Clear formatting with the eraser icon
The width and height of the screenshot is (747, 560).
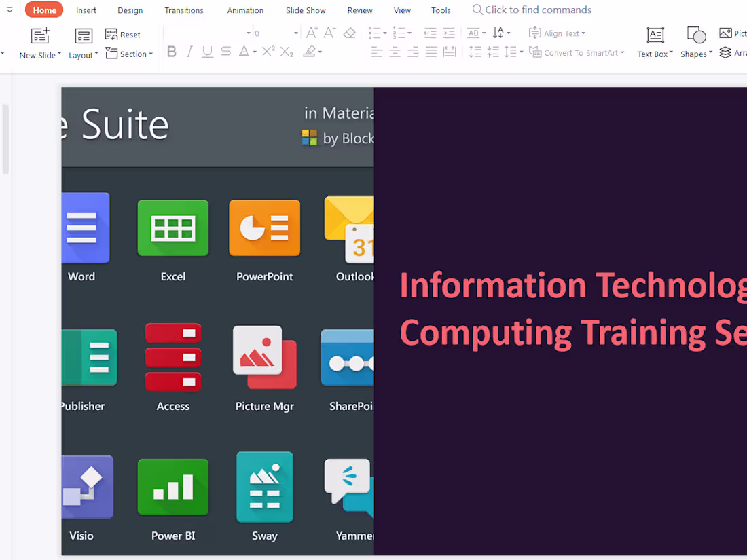click(x=350, y=33)
